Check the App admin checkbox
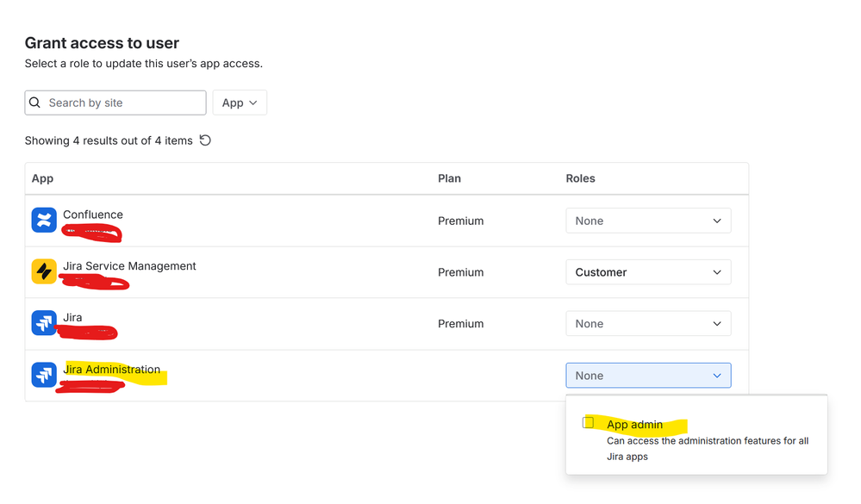 tap(589, 422)
